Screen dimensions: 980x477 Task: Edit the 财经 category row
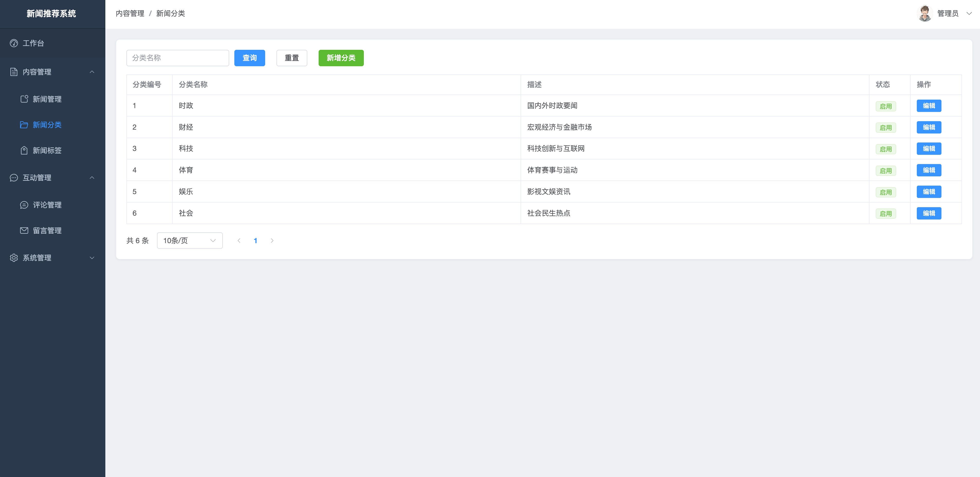click(x=929, y=127)
